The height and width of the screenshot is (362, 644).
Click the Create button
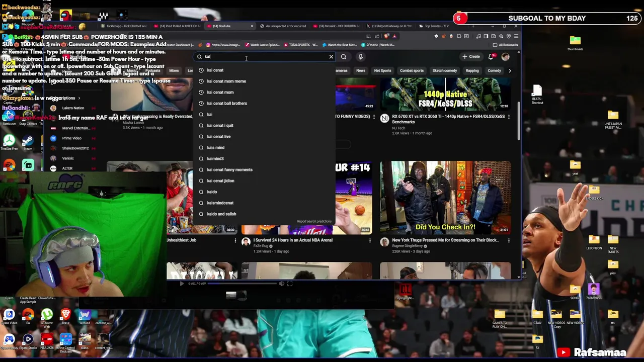[x=471, y=57]
